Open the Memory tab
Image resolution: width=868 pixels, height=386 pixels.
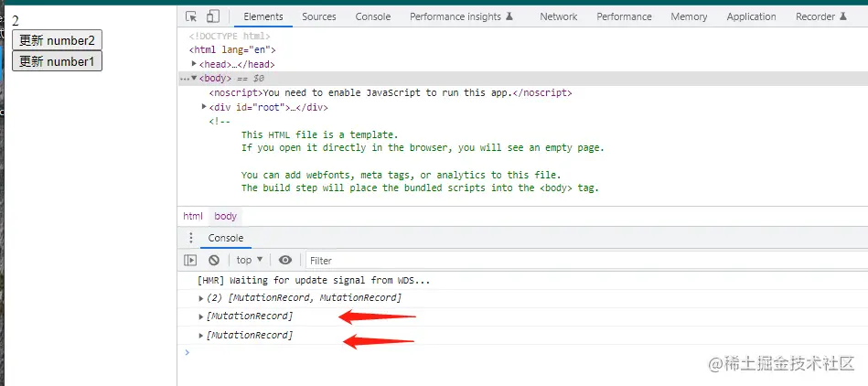(689, 16)
